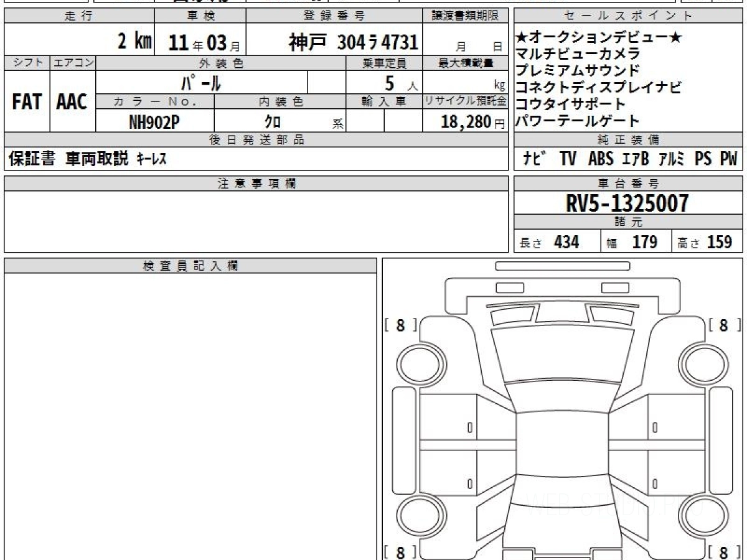Select the アルミ equipment entry
The width and height of the screenshot is (747, 560).
click(672, 159)
